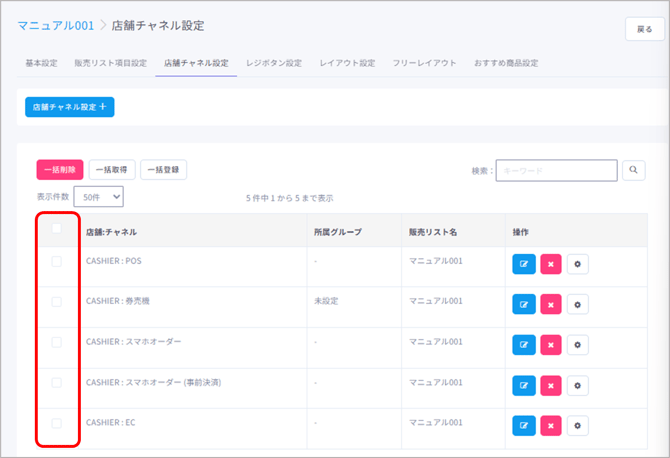The image size is (670, 458).
Task: Click the マニュアル001 breadcrumb link
Action: coord(56,24)
